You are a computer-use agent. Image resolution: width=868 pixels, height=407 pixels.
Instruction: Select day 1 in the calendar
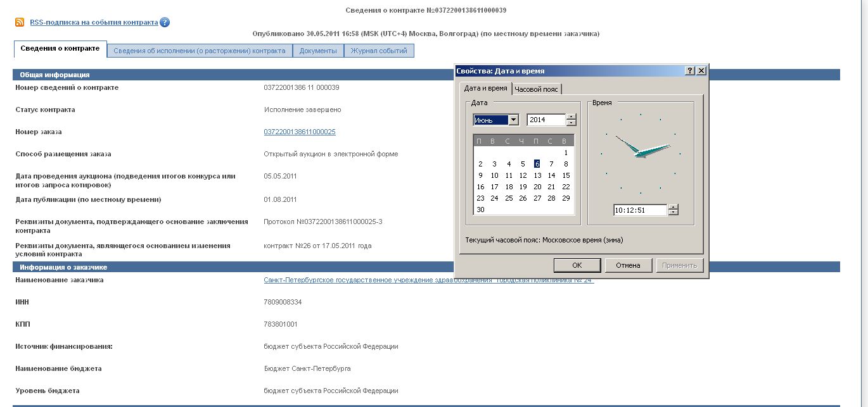tap(566, 153)
